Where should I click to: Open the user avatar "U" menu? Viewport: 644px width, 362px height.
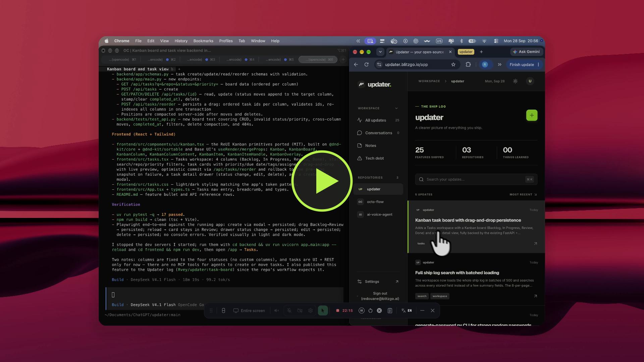[530, 81]
